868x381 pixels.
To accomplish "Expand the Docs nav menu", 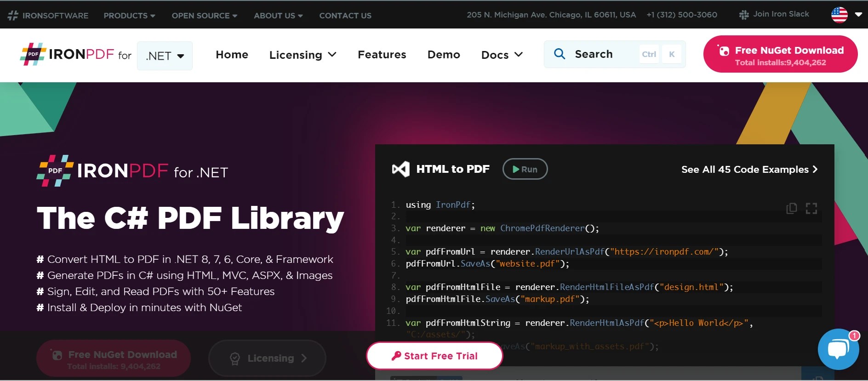I will click(x=502, y=55).
